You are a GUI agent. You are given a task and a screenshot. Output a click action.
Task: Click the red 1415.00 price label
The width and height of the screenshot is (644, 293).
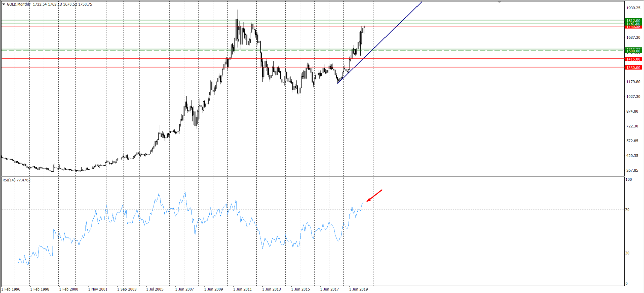[x=633, y=59]
